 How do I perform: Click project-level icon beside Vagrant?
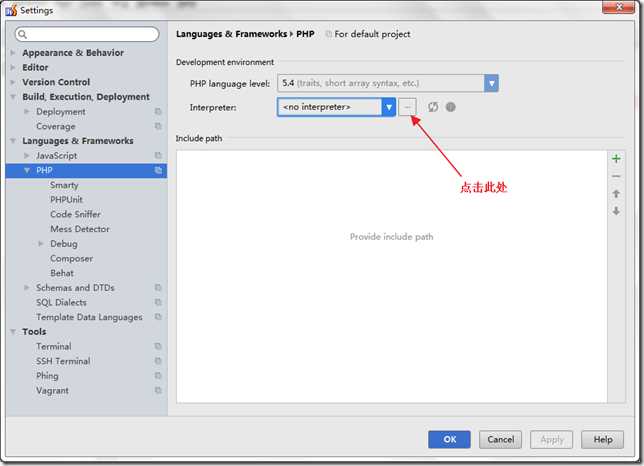tap(158, 390)
